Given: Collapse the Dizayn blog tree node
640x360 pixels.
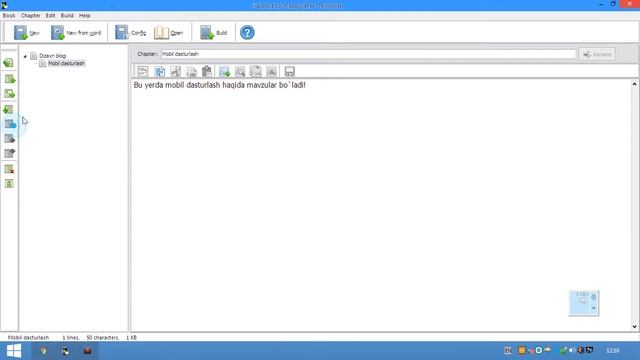Looking at the screenshot, I should 25,56.
